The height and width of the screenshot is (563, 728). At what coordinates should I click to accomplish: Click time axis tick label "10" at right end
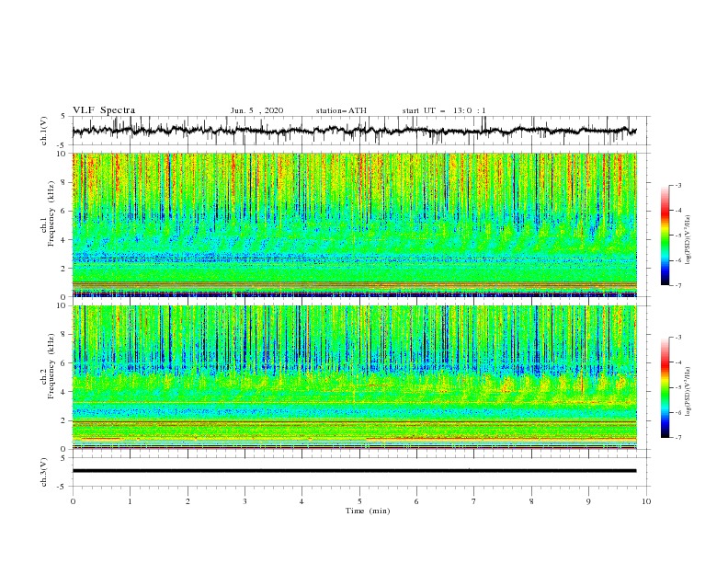coord(646,501)
